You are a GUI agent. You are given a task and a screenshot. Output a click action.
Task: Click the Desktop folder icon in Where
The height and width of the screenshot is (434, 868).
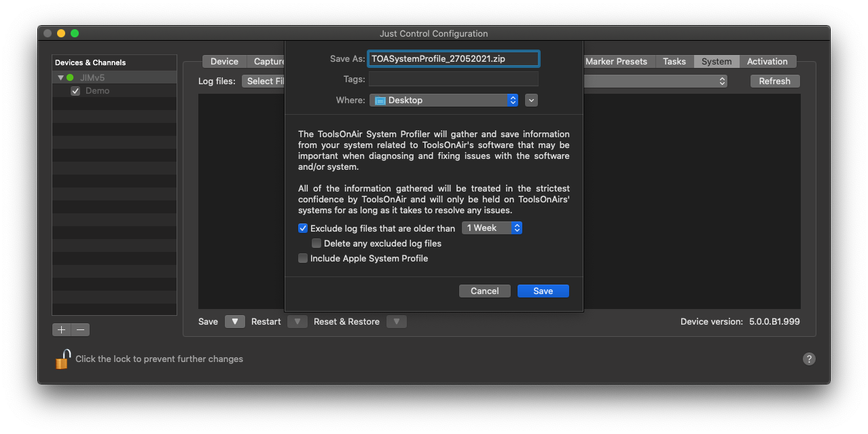click(380, 100)
